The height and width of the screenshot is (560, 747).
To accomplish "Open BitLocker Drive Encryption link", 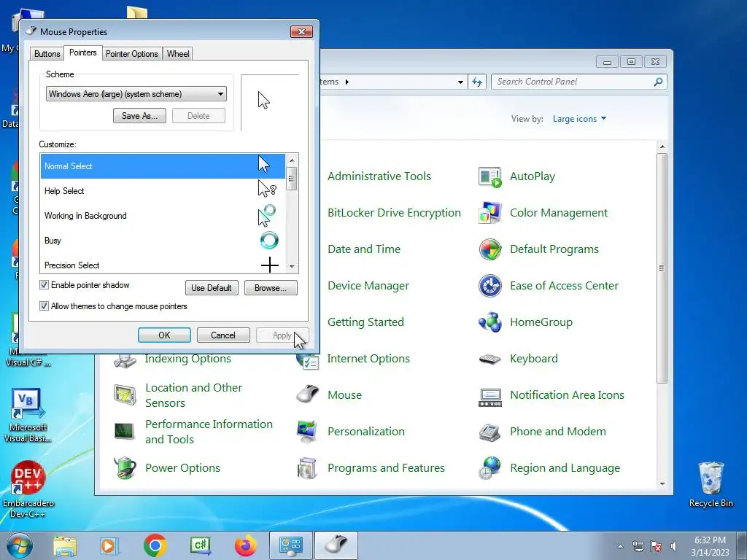I will click(x=394, y=213).
